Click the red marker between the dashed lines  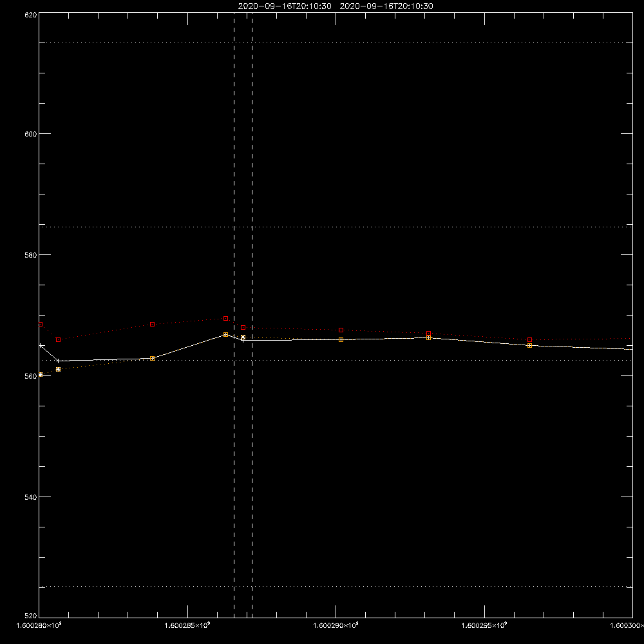(243, 328)
